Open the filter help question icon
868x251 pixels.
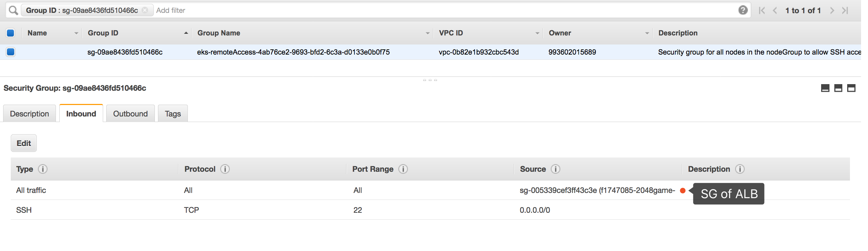pos(743,10)
